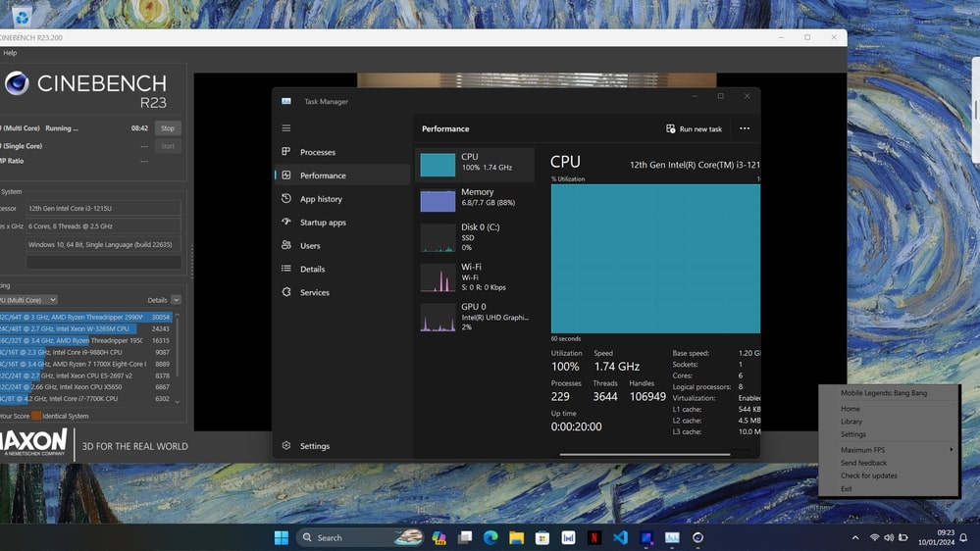The image size is (980, 551).
Task: Select the Performance page in Task Manager
Action: [342, 175]
